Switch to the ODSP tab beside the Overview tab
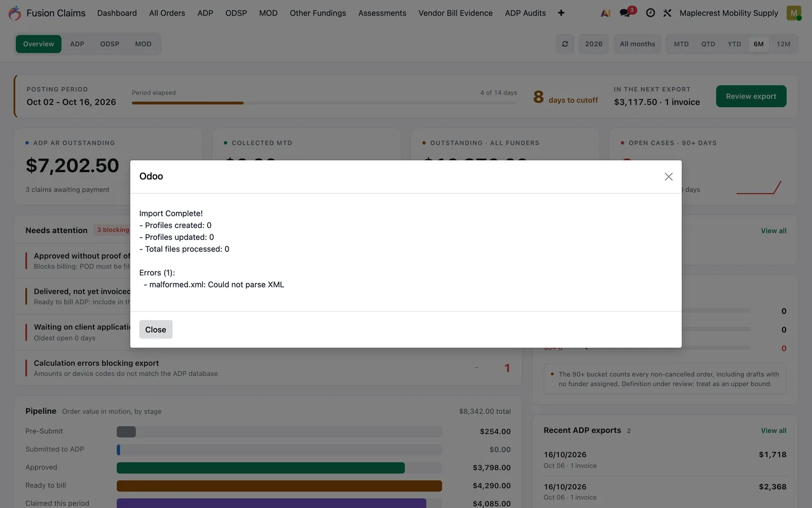The image size is (812, 508). pyautogui.click(x=110, y=44)
